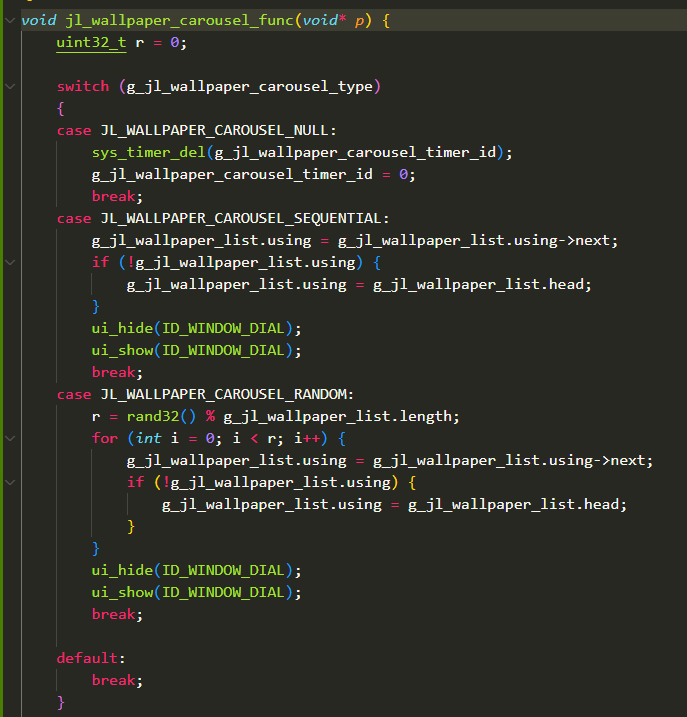Click ui_show in the RANDOM case

[122, 592]
